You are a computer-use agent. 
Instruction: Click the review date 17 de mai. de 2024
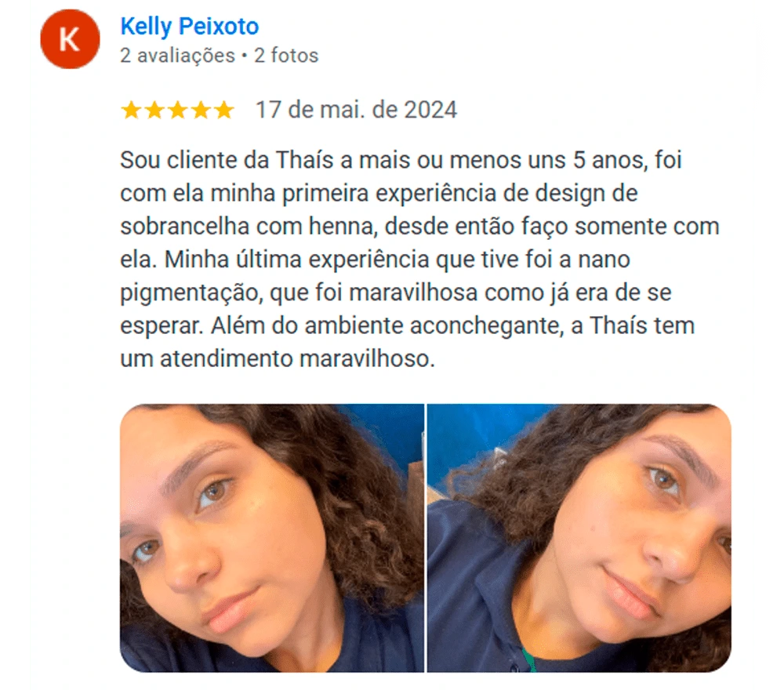click(x=356, y=110)
